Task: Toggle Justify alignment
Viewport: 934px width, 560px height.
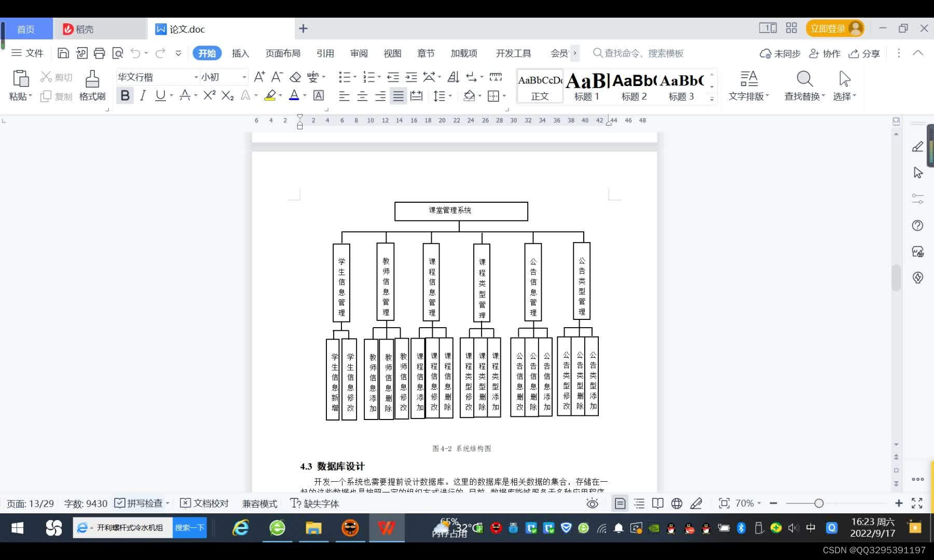Action: 398,96
